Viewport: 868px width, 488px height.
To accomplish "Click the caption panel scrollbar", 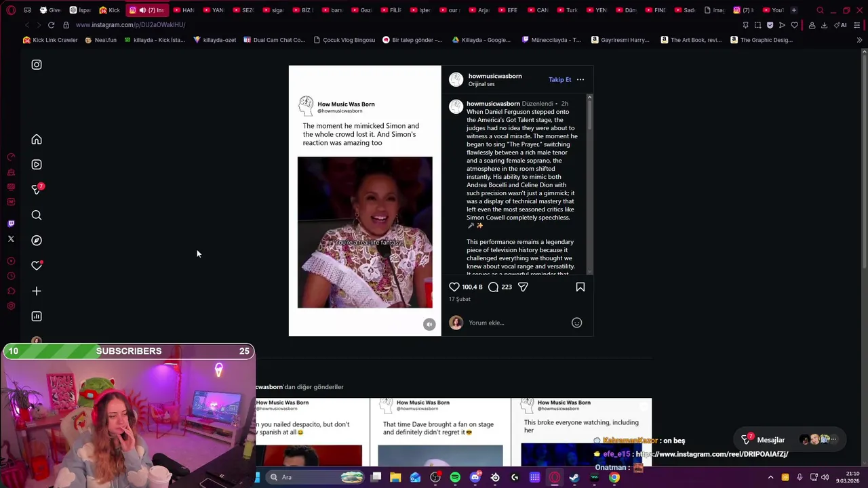I will (589, 115).
